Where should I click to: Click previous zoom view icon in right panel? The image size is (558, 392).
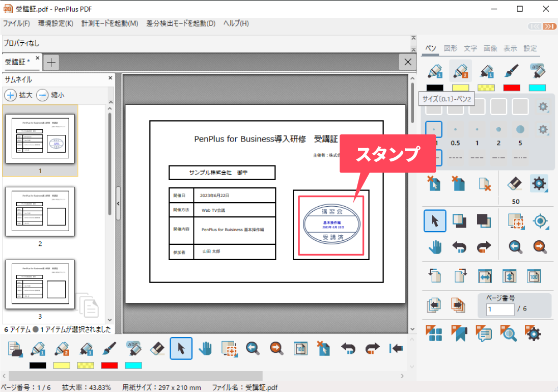(x=515, y=247)
